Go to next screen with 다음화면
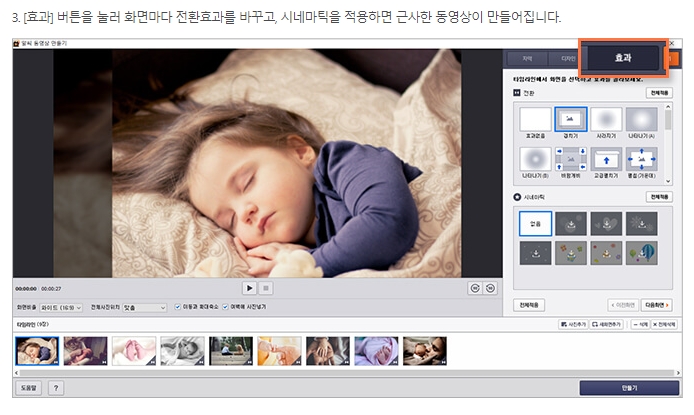694x415 pixels. [x=656, y=305]
